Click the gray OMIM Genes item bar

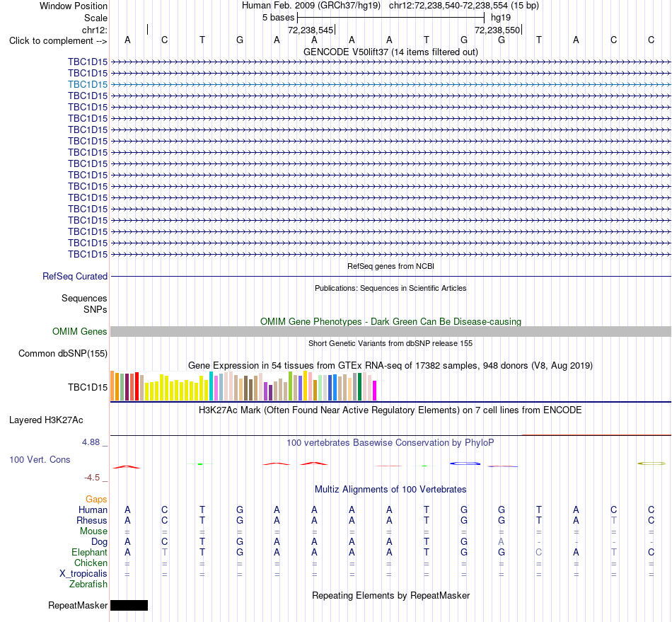[390, 331]
